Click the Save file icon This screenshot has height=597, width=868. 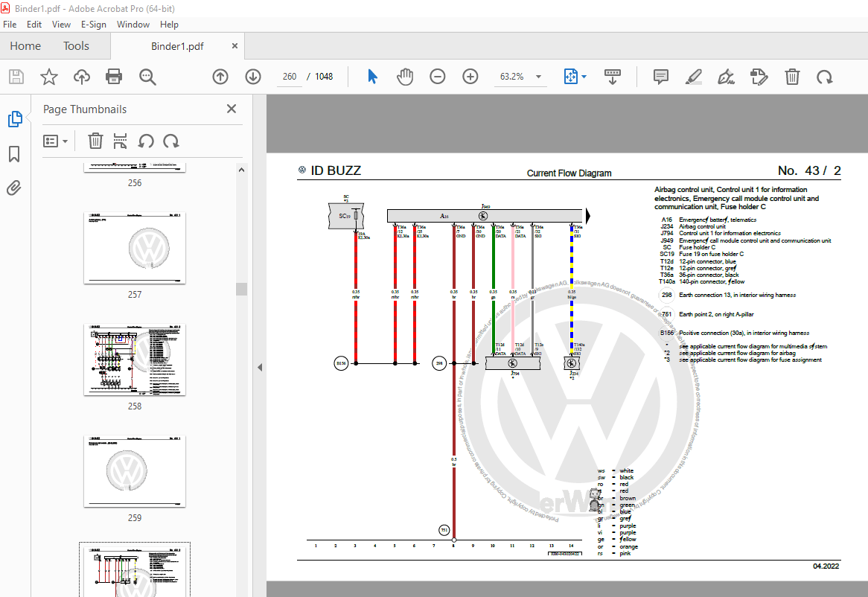[x=16, y=77]
